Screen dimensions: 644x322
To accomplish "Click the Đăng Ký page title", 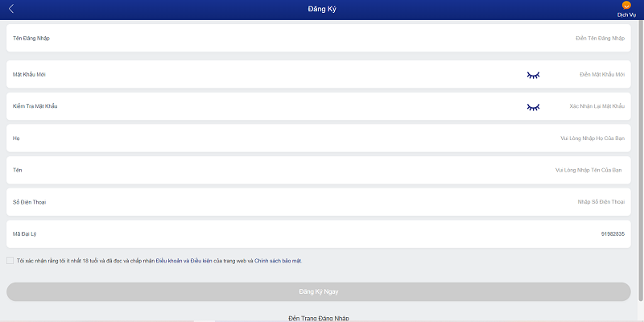I will pyautogui.click(x=322, y=9).
